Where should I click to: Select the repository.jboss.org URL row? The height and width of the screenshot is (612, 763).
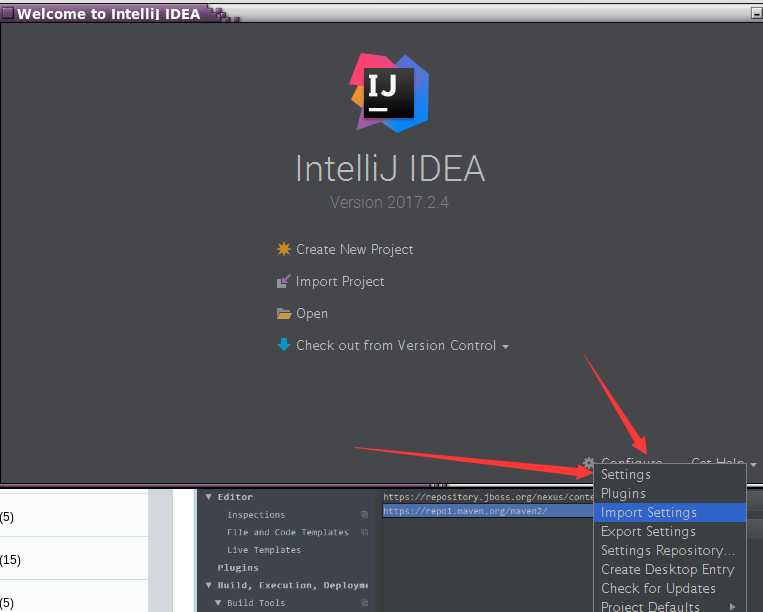488,497
